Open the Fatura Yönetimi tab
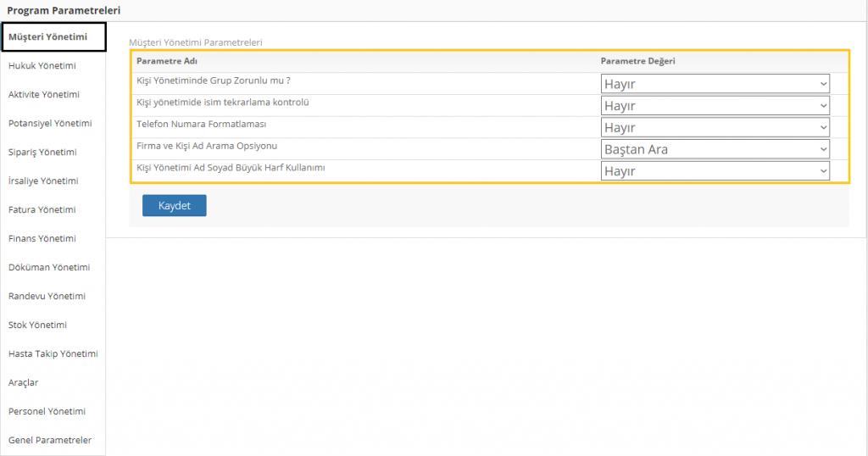Image resolution: width=868 pixels, height=456 pixels. [x=42, y=209]
